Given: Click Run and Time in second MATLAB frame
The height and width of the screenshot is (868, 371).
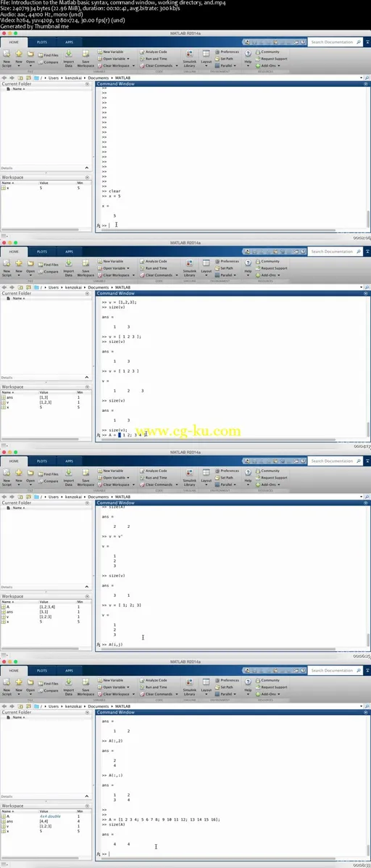Looking at the screenshot, I should tap(153, 268).
